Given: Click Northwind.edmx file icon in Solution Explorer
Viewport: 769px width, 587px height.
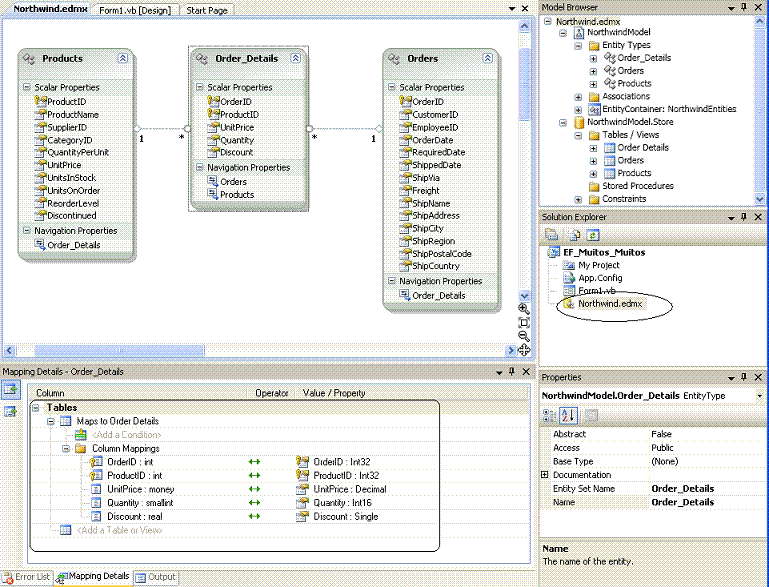Looking at the screenshot, I should tap(568, 304).
